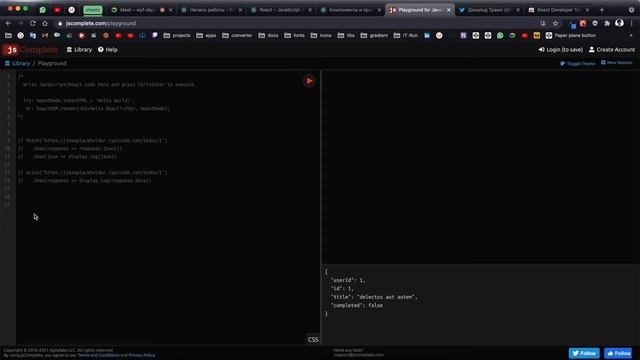Open Library in the breadcrumb
The image size is (640, 360).
point(18,64)
